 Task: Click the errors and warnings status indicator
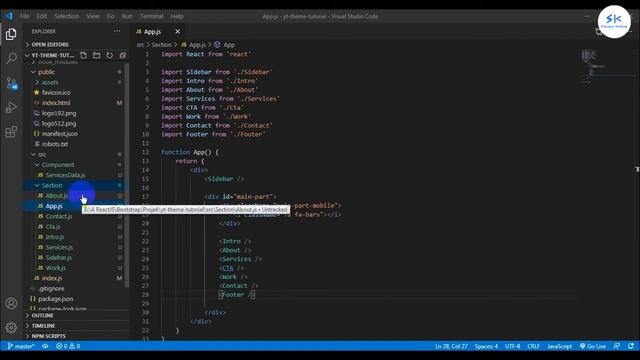[x=68, y=346]
